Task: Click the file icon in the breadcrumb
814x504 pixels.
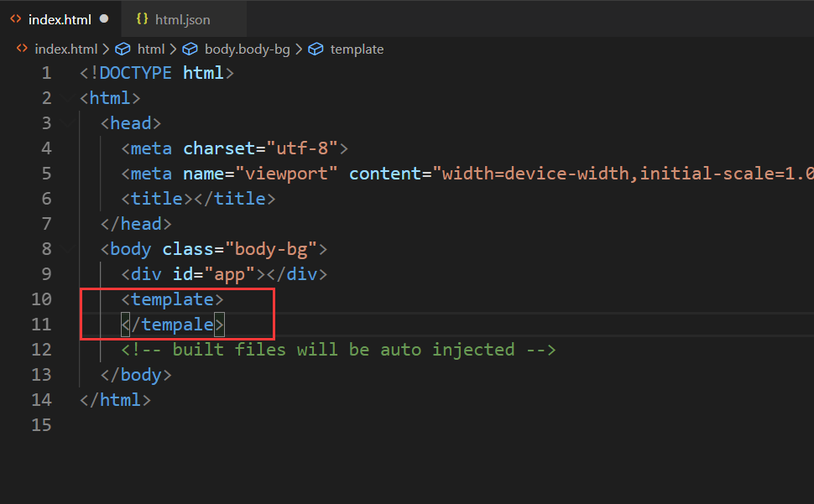Action: tap(22, 49)
